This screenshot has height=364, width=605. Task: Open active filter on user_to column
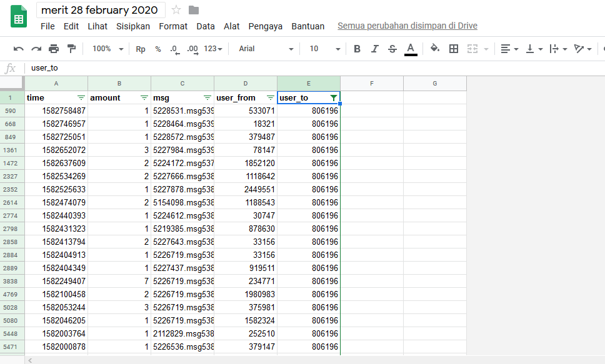pos(333,97)
